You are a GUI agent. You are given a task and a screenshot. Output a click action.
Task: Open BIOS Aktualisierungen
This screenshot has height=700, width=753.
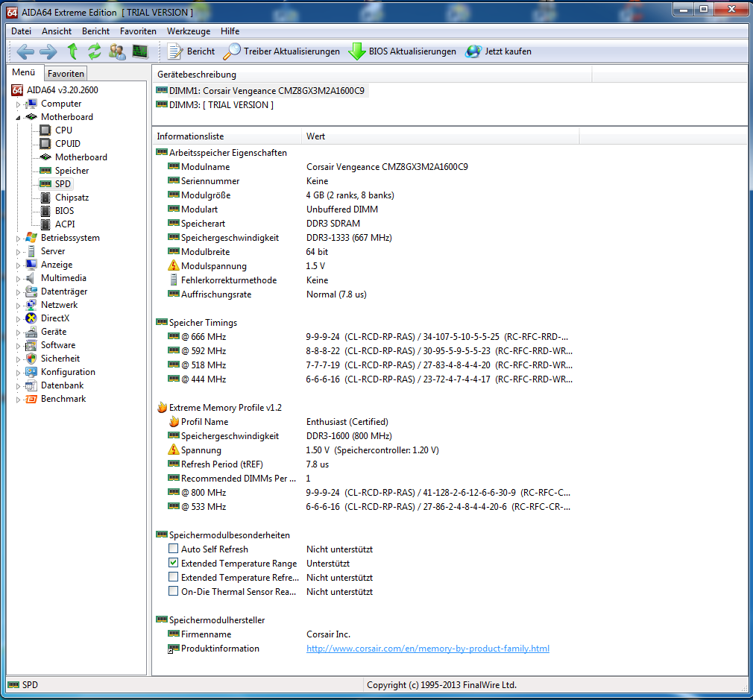(x=402, y=51)
